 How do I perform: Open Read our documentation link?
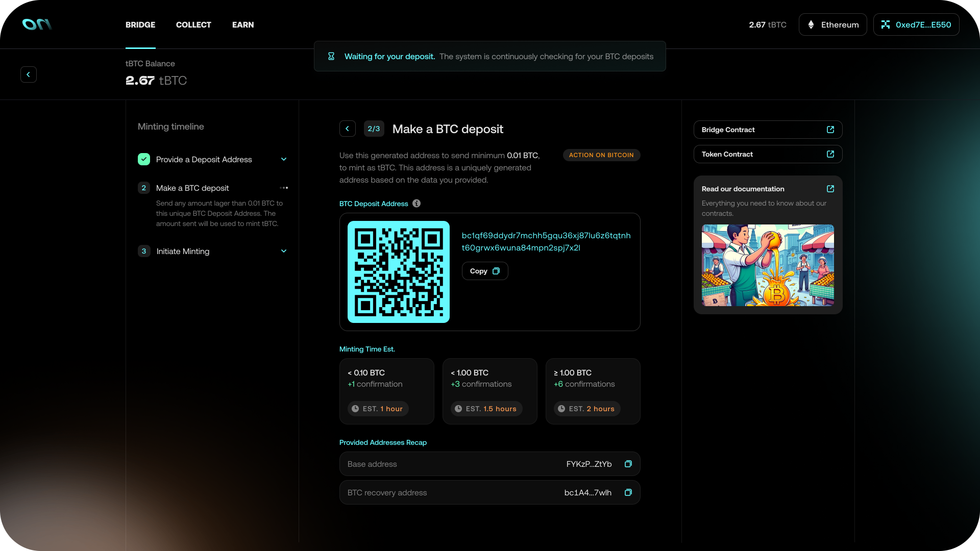tap(743, 189)
